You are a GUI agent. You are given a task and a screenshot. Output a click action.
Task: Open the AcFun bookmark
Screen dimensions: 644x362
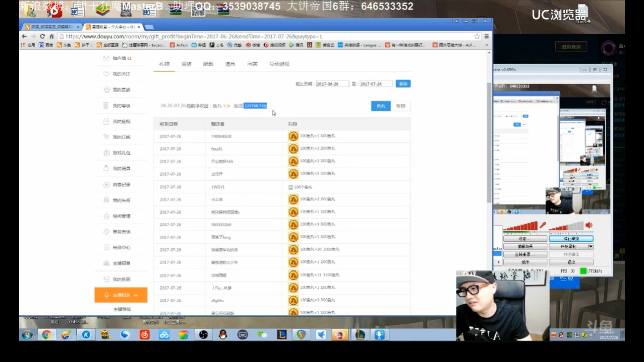(179, 45)
